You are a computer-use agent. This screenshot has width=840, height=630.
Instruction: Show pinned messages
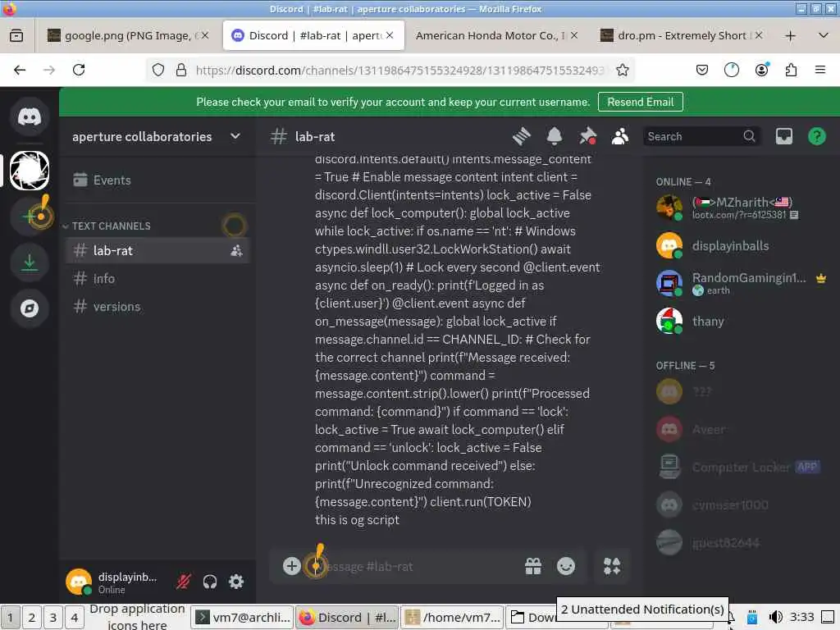[x=587, y=137]
